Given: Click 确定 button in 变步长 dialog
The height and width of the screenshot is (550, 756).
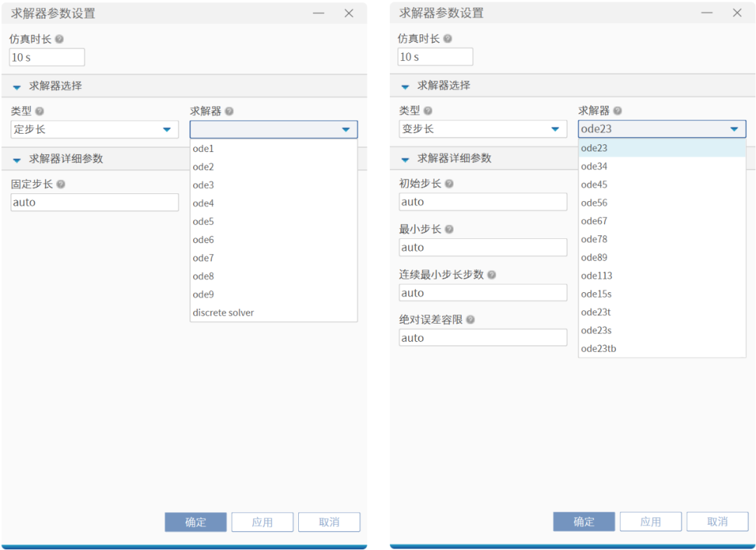Looking at the screenshot, I should (584, 521).
